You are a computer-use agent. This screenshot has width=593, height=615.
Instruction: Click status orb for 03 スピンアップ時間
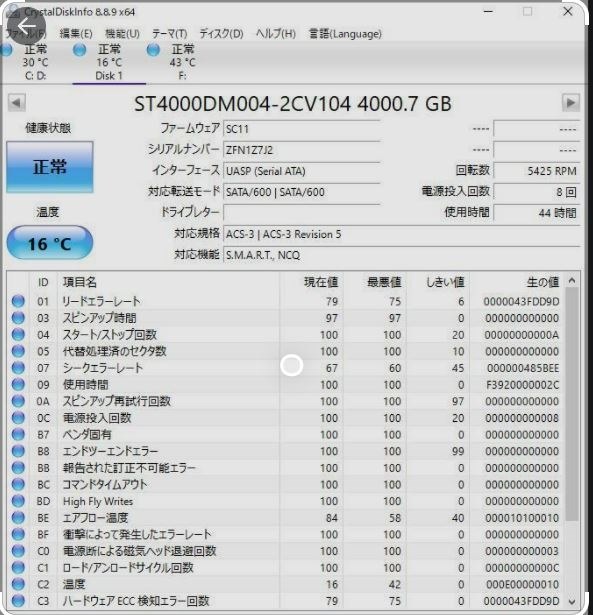18,318
